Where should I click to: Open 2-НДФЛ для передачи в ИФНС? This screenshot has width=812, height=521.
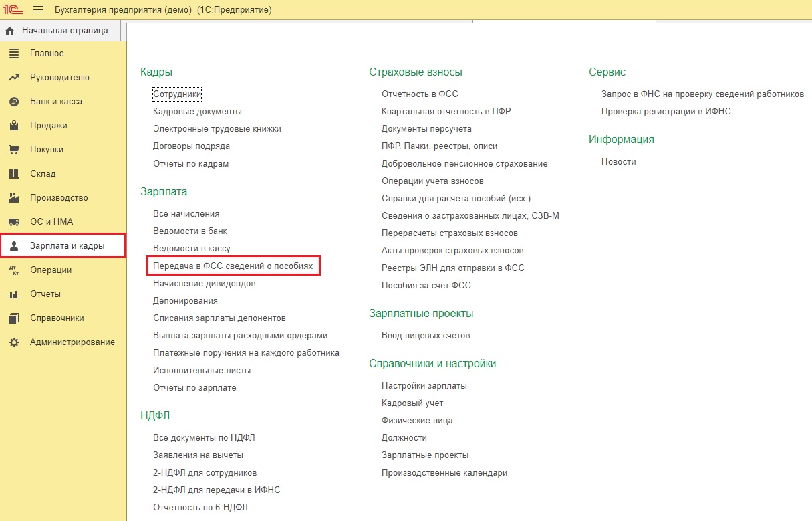(x=217, y=490)
